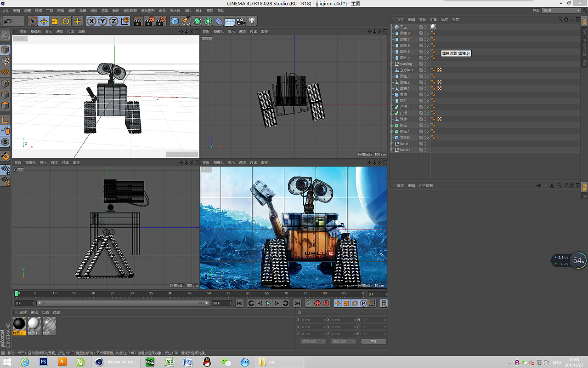This screenshot has height=368, width=588.
Task: Add a Cube primitive from toolbar
Action: pos(175,21)
